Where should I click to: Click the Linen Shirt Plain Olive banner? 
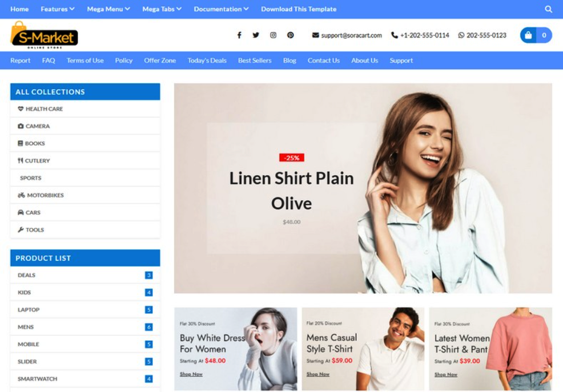pyautogui.click(x=291, y=191)
